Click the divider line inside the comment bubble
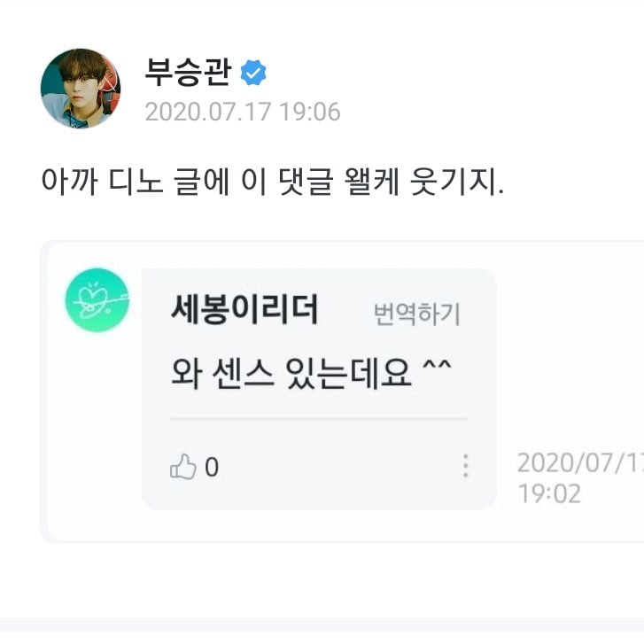 point(318,419)
